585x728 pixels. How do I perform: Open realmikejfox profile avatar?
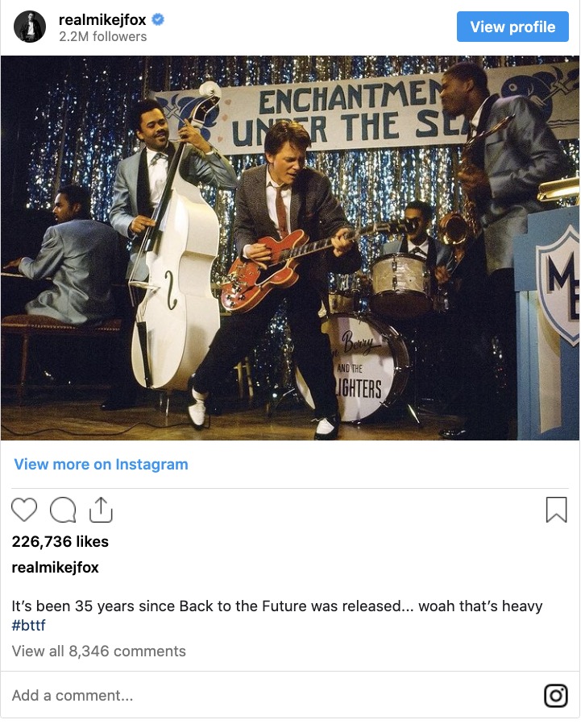point(30,27)
